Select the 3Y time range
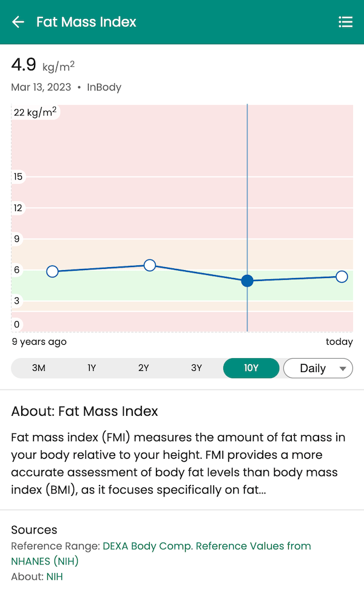 [x=197, y=368]
